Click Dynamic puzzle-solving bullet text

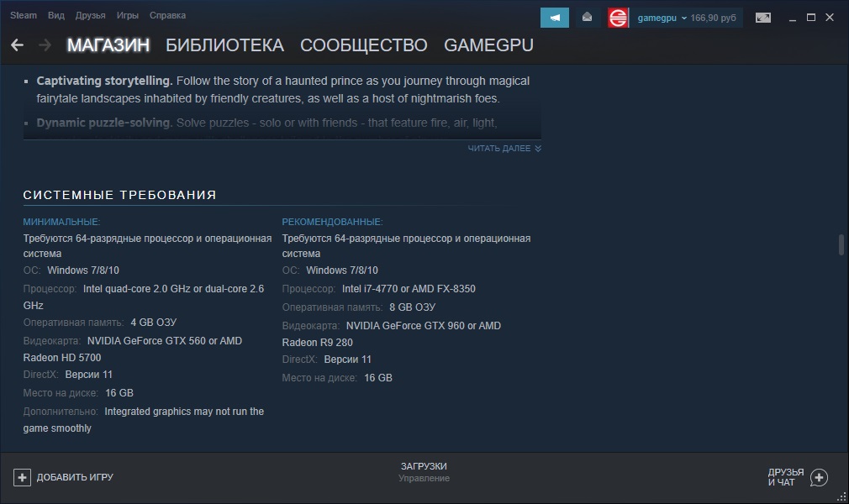tap(267, 123)
